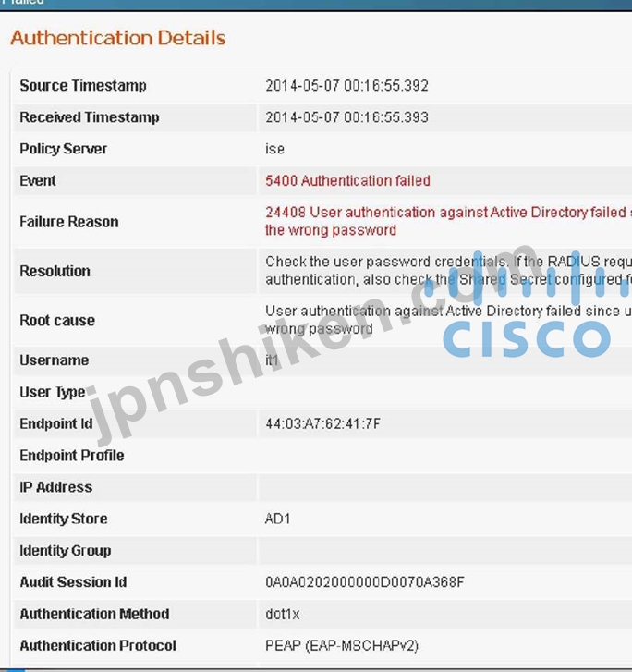Click the Audit Session Id value
The image size is (632, 672).
[x=365, y=582]
